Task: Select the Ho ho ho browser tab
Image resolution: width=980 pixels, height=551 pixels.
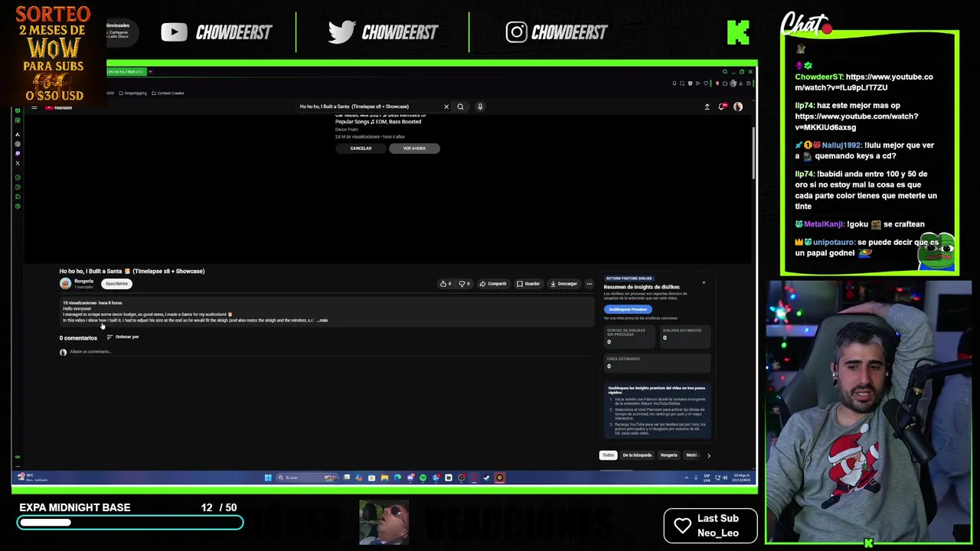Action: coord(126,72)
